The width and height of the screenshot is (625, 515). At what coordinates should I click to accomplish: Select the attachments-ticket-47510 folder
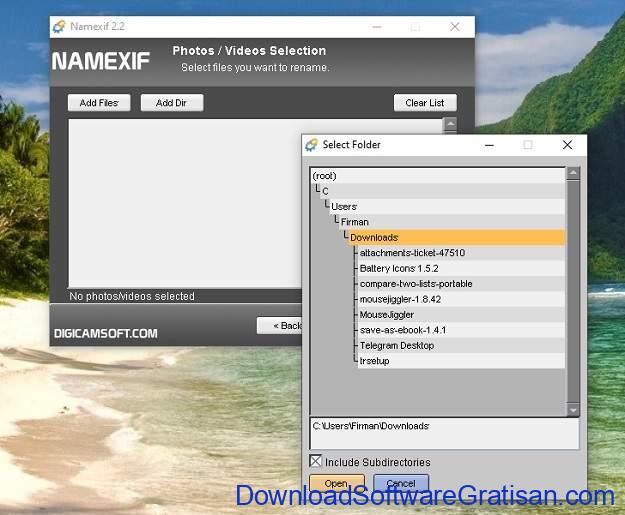point(462,253)
